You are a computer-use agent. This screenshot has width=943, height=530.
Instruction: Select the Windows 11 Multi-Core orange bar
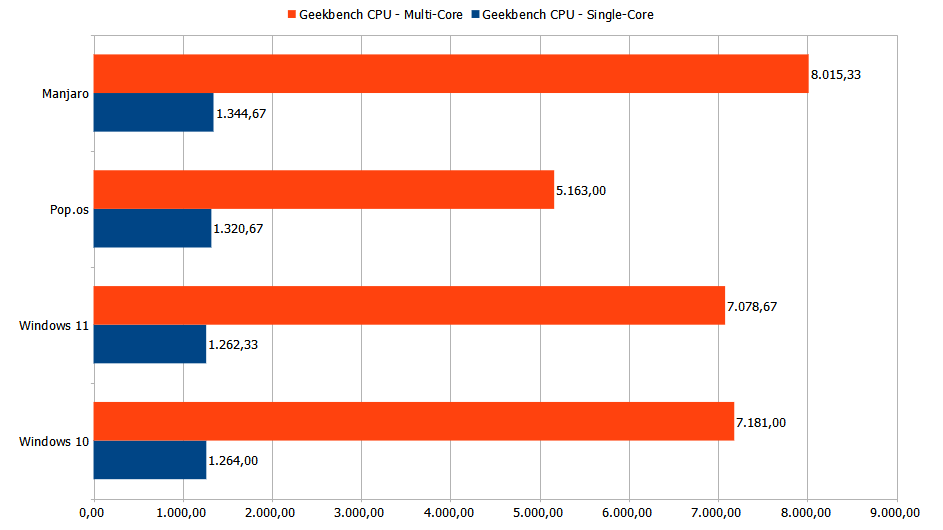pos(409,306)
